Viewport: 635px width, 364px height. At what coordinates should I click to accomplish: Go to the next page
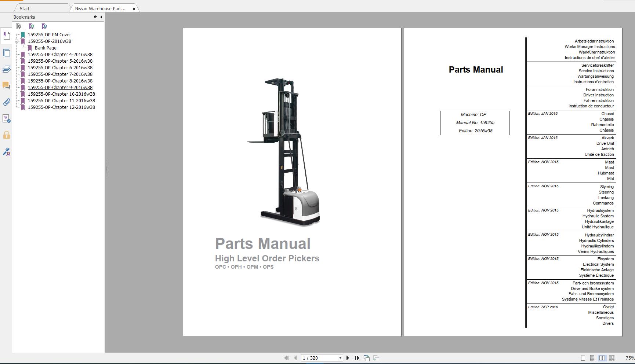348,358
